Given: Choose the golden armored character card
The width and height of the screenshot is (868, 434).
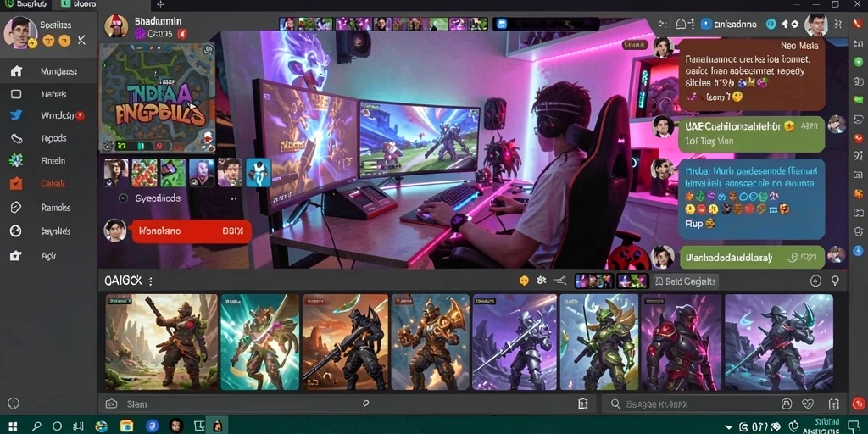Looking at the screenshot, I should 430,342.
